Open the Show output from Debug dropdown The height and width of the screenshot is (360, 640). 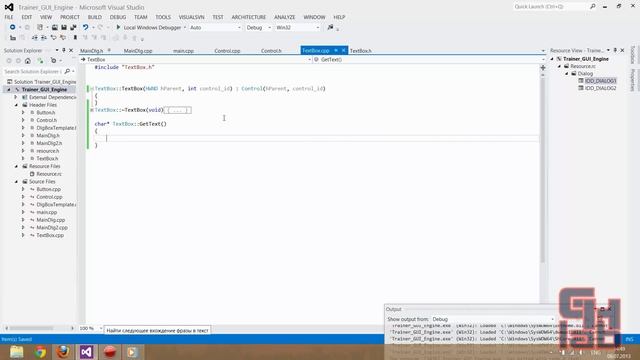coord(553,319)
